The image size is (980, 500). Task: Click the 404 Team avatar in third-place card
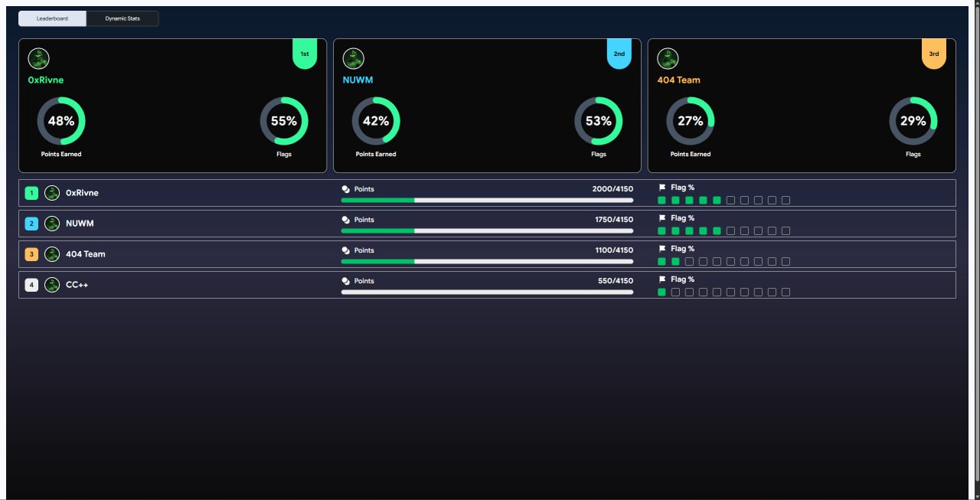668,59
